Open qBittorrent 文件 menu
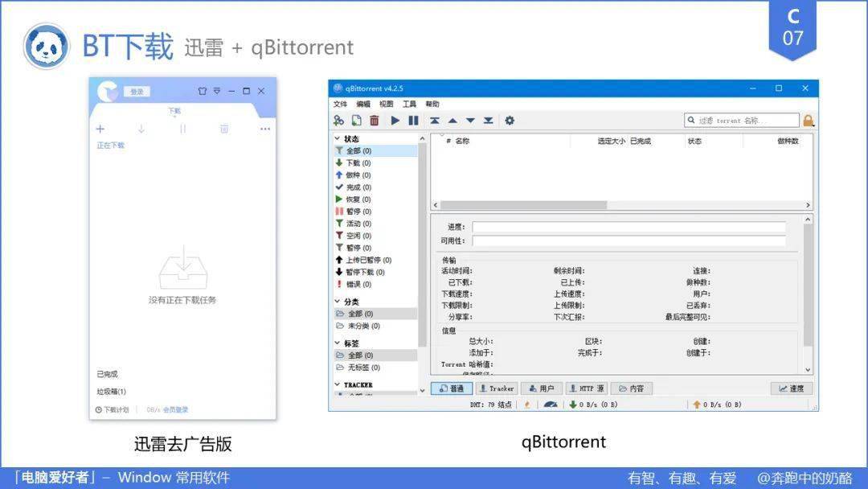The image size is (868, 489). pos(340,104)
